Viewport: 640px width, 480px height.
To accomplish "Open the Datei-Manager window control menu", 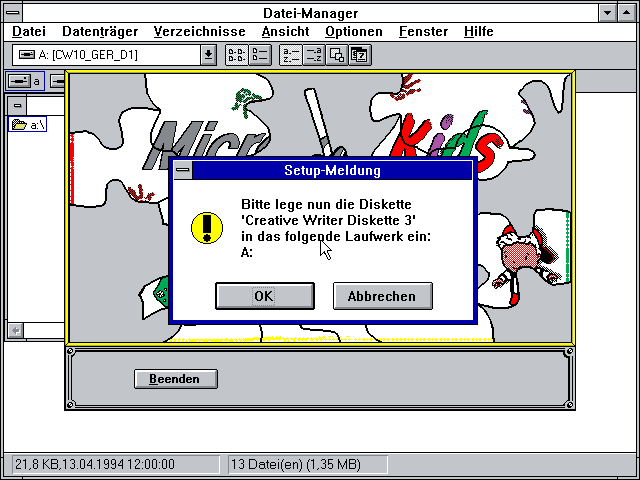I will (x=11, y=12).
